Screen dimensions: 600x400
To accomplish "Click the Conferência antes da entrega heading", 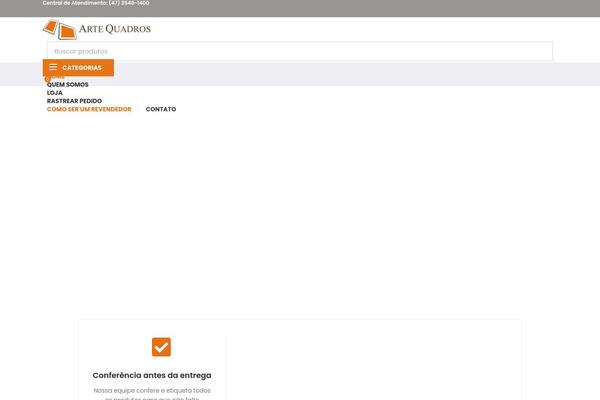I will [152, 376].
